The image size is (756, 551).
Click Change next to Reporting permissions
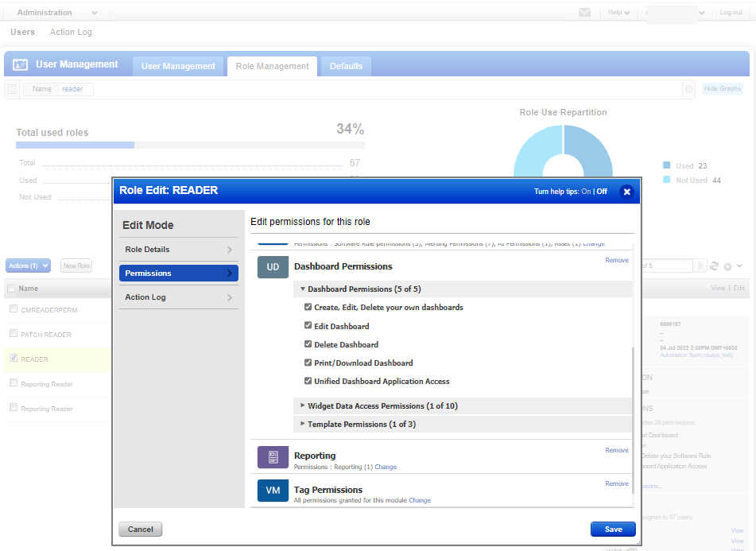coord(386,468)
